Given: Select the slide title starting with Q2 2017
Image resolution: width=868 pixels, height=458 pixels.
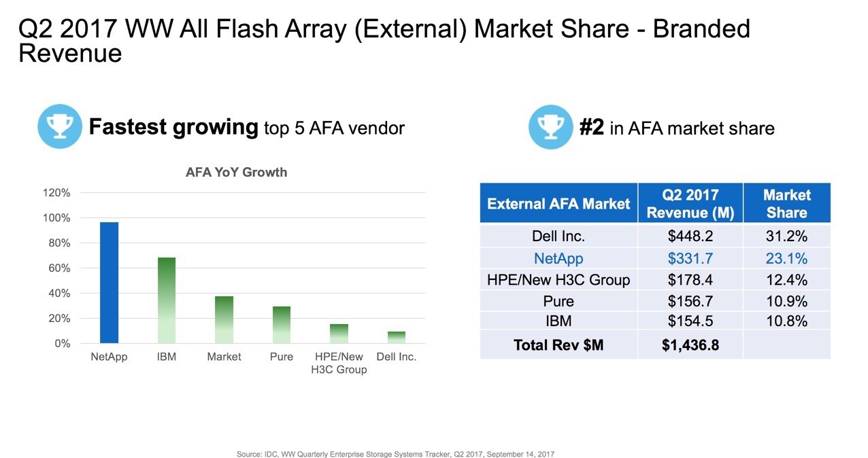Looking at the screenshot, I should [x=384, y=41].
